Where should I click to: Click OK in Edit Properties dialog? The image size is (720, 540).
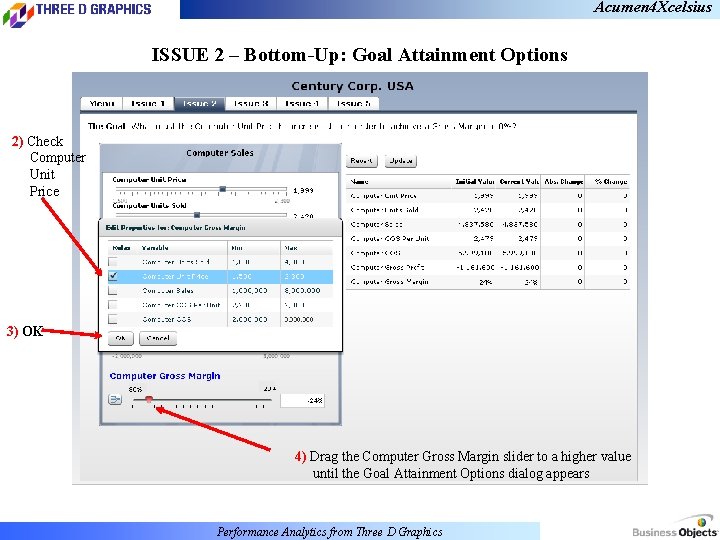click(x=120, y=338)
